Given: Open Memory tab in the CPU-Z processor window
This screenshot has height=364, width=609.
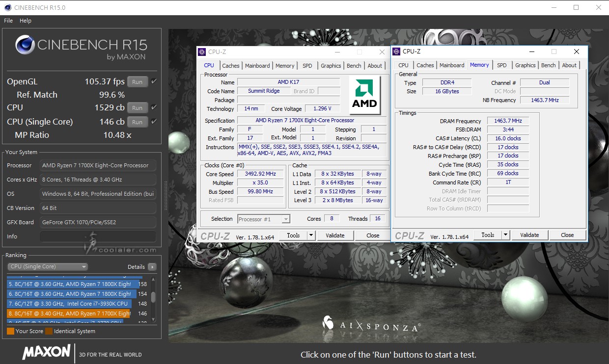Looking at the screenshot, I should pyautogui.click(x=285, y=66).
